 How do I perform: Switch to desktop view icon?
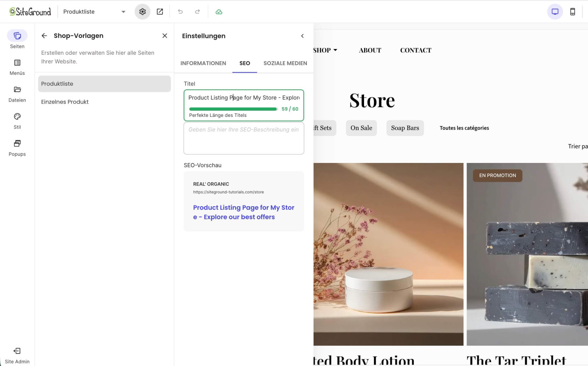pos(555,12)
